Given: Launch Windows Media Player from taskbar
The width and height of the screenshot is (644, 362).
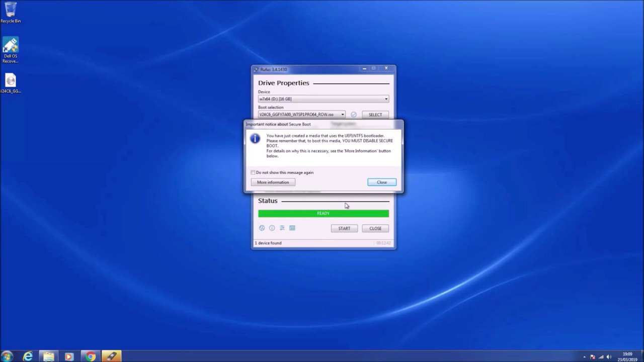Looking at the screenshot, I should 69,356.
